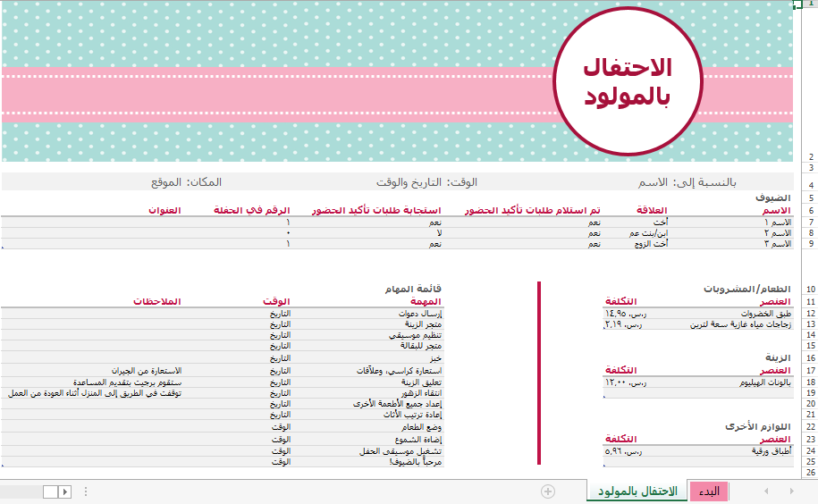Click the العلاقة column header
The image size is (818, 504).
coord(652,210)
